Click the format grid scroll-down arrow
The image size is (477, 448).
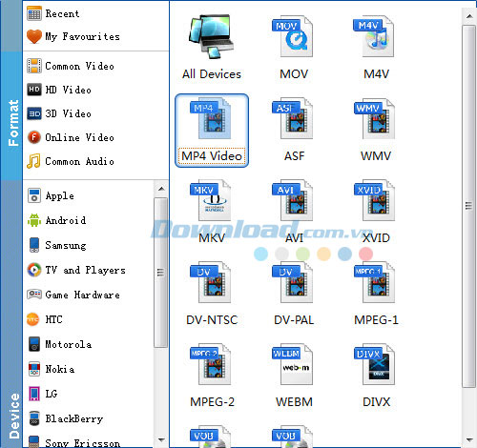tap(469, 440)
